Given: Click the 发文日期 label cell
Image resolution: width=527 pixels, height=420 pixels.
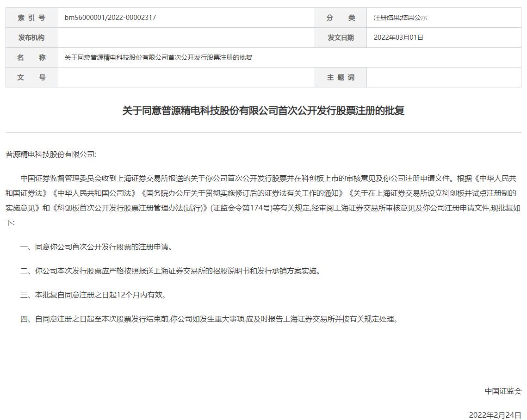Looking at the screenshot, I should tap(341, 37).
